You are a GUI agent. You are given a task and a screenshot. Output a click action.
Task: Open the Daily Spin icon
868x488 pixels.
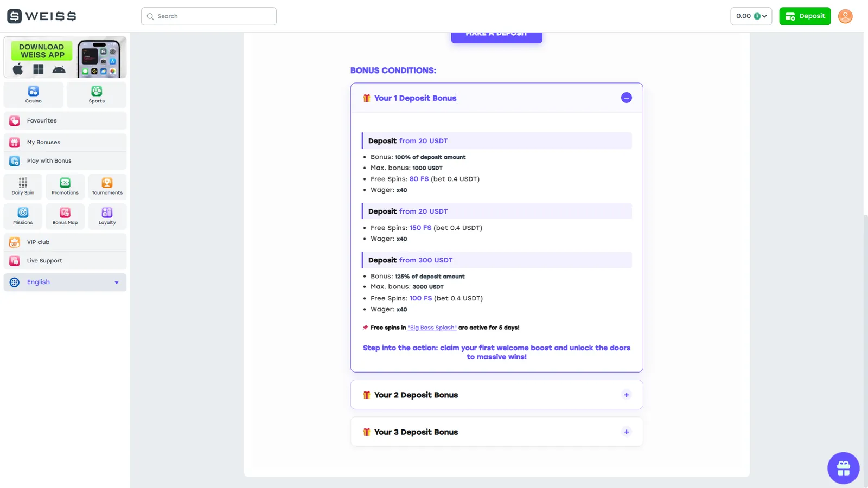click(23, 183)
